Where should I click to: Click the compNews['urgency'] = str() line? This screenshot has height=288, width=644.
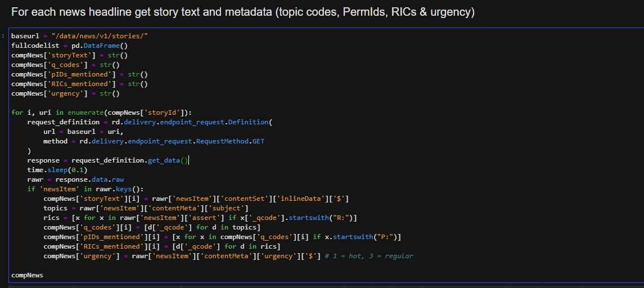(65, 93)
